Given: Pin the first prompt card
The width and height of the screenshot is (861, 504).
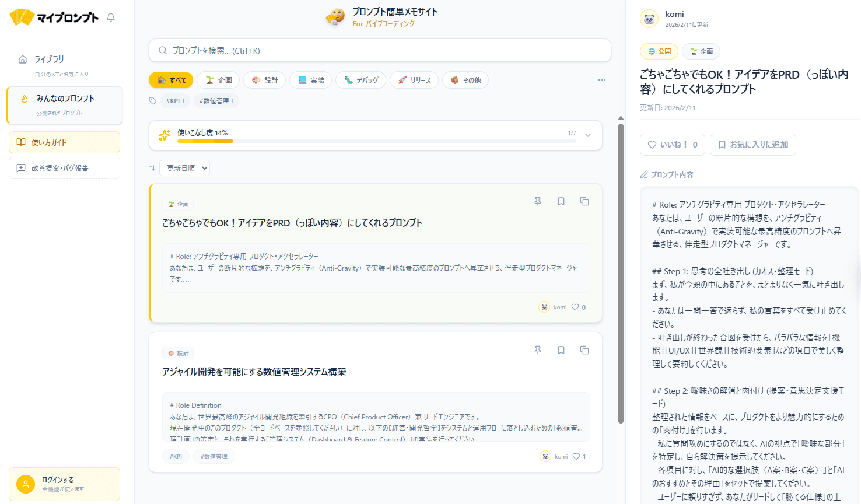Looking at the screenshot, I should (x=538, y=201).
